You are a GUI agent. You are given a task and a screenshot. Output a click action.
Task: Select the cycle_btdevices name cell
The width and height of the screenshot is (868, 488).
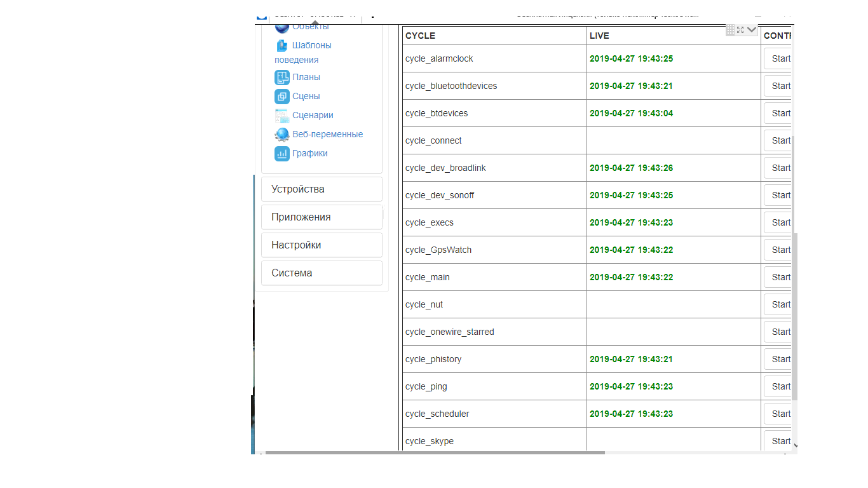coord(494,113)
